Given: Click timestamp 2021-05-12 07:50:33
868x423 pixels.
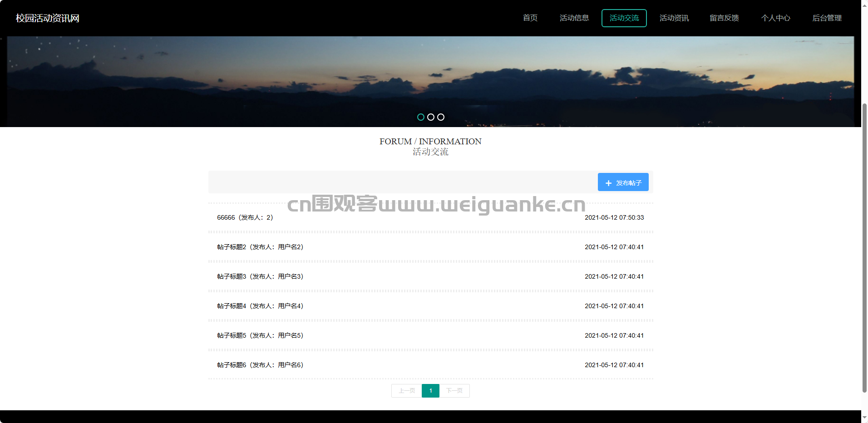Looking at the screenshot, I should click(614, 217).
